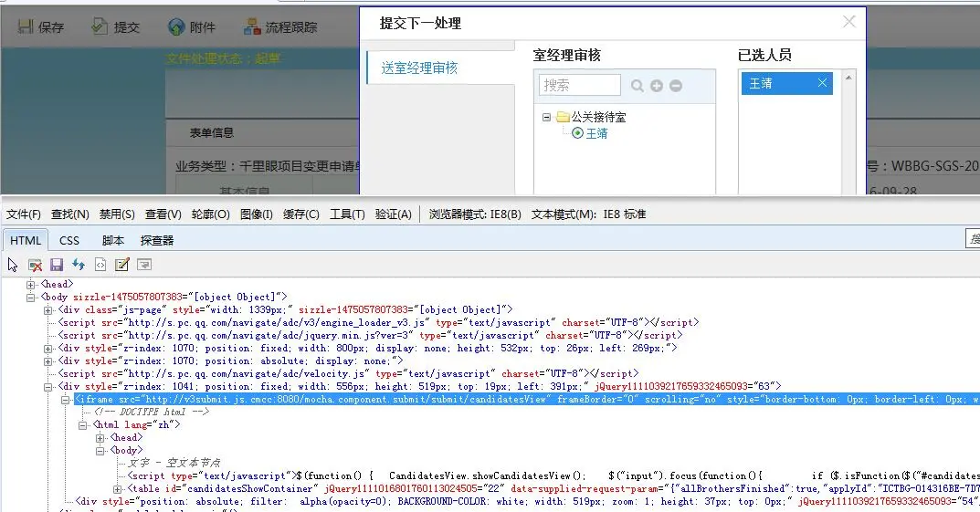Select the 文字 - 空文本节点 line
The height and width of the screenshot is (512, 980).
(x=174, y=463)
